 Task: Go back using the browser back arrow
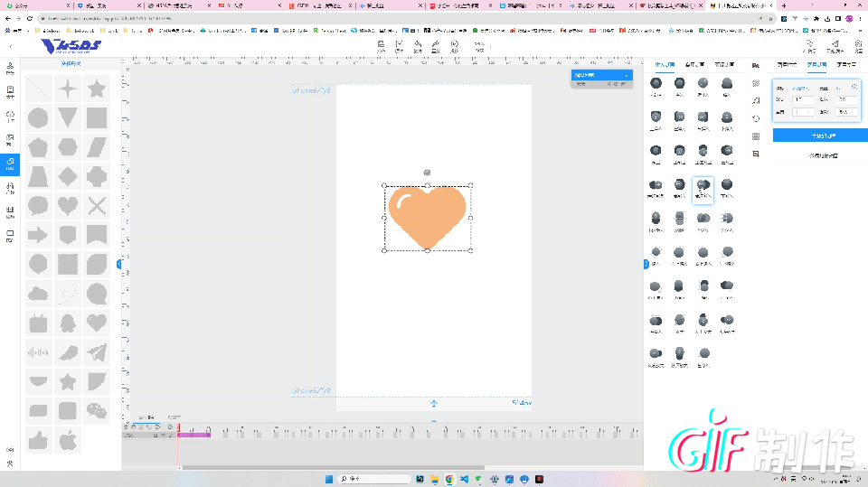click(8, 18)
